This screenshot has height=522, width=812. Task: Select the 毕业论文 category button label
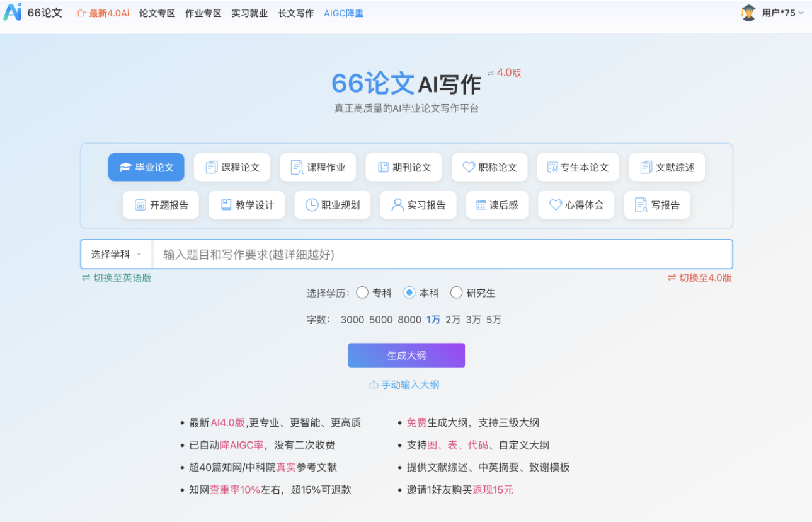coord(154,167)
